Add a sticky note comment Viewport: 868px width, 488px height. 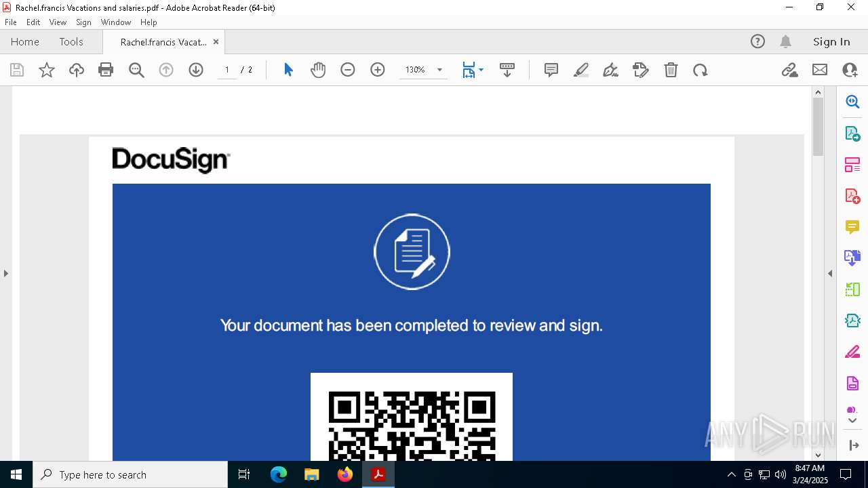[x=551, y=70]
